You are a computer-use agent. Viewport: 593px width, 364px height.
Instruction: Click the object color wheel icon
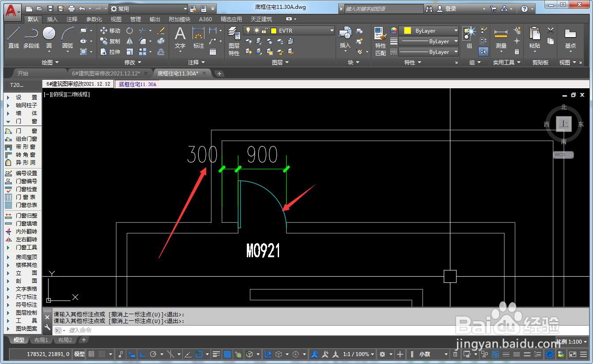[x=394, y=30]
